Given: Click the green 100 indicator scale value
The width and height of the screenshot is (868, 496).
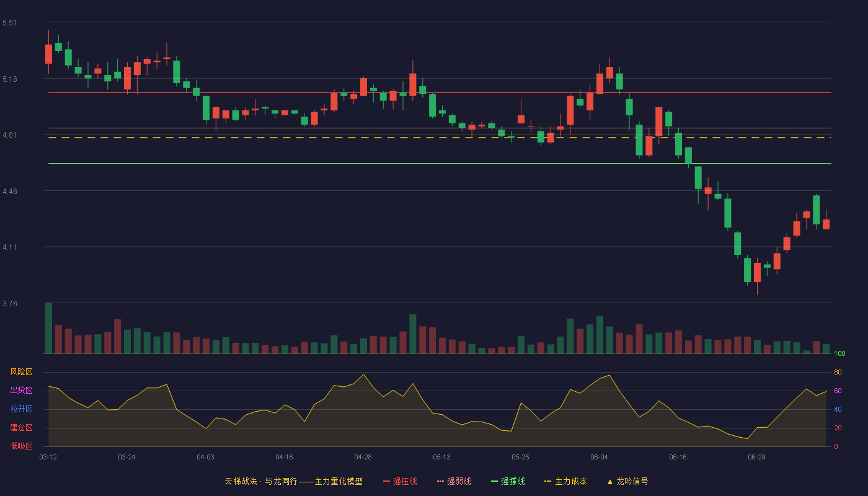Looking at the screenshot, I should point(839,354).
